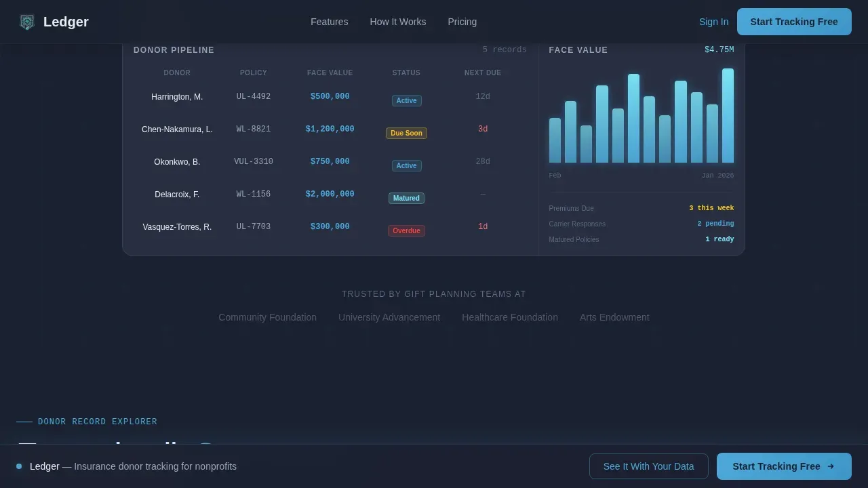Select donor Vasquez-Torres, R.

tap(177, 227)
